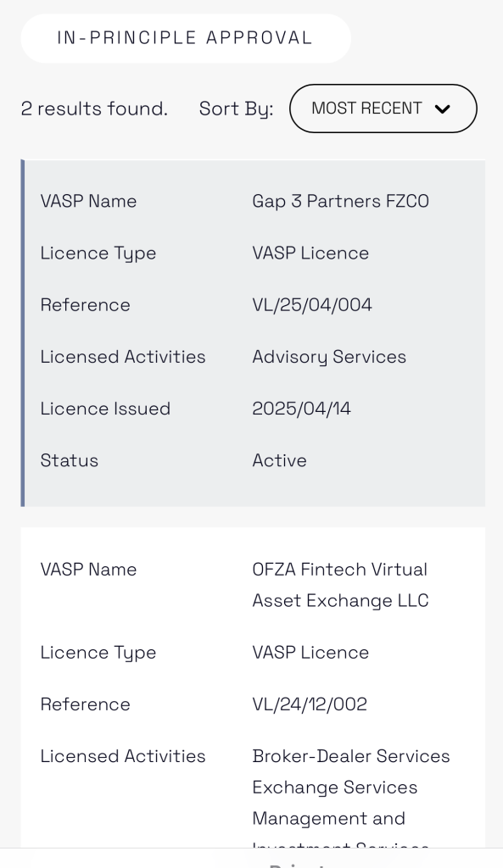
Task: Click the Active status value
Action: 279,460
